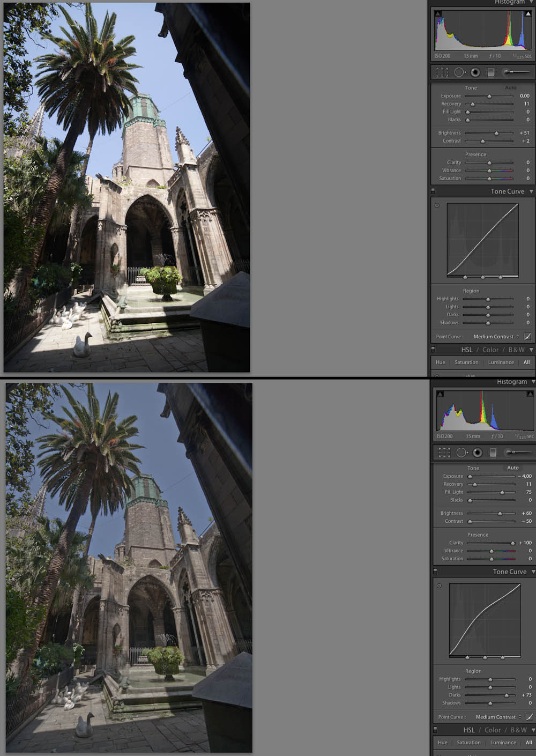Collapse the lower Tone Curve panel
The image size is (536, 756).
pyautogui.click(x=533, y=572)
